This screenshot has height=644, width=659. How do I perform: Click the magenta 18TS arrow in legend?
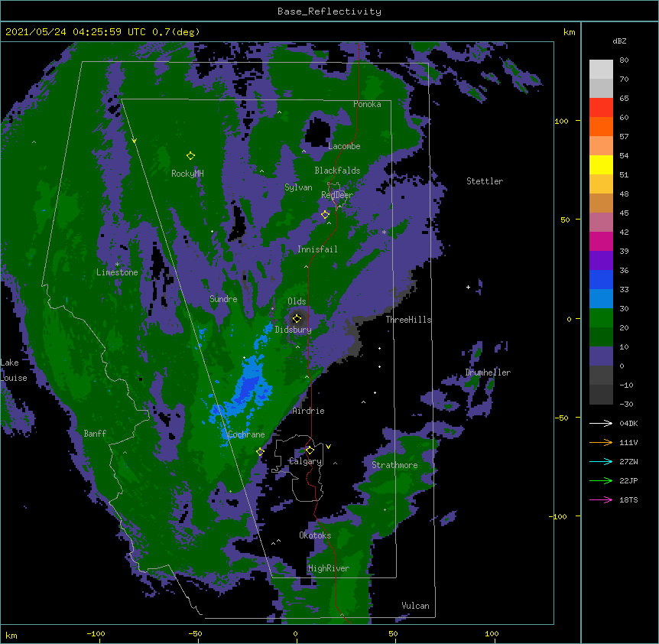(601, 499)
